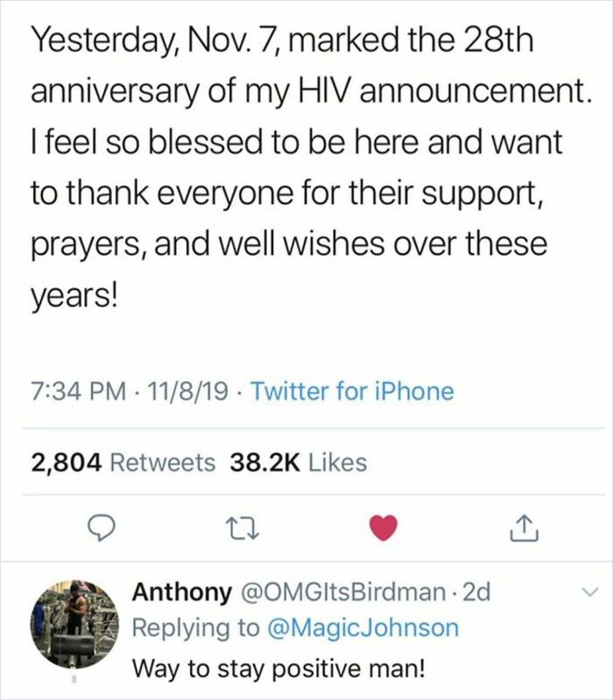Unlike the tweet via red heart
This screenshot has width=613, height=700.
384,527
